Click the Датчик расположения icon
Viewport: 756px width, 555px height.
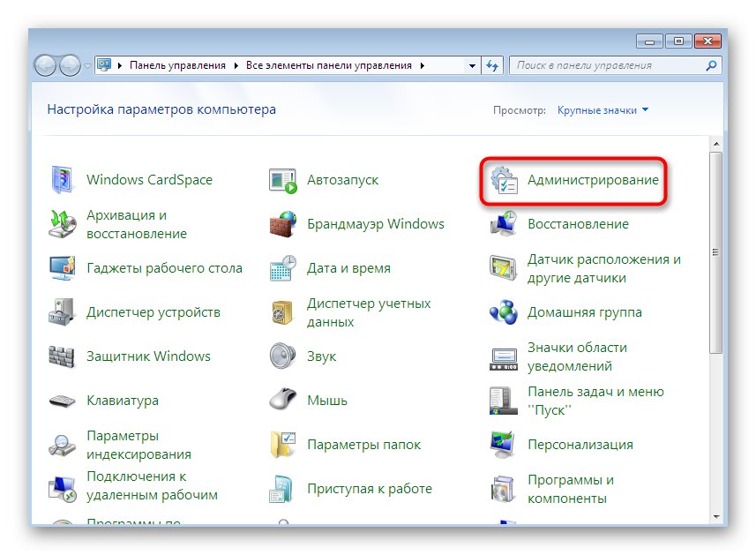click(504, 268)
